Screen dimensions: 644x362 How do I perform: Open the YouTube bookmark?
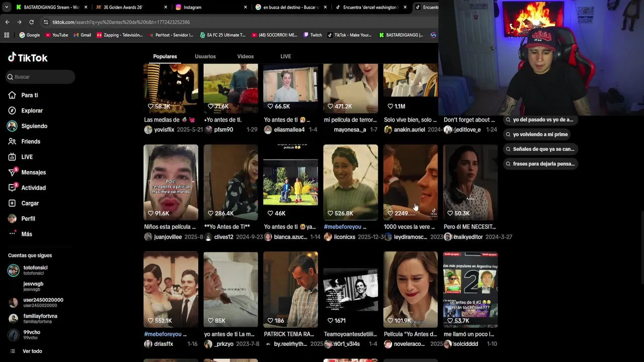tap(56, 35)
